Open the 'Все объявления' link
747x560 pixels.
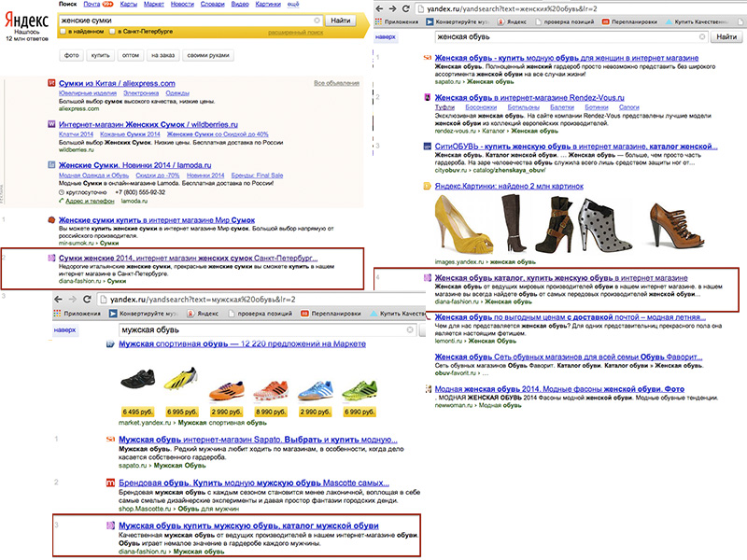[337, 83]
